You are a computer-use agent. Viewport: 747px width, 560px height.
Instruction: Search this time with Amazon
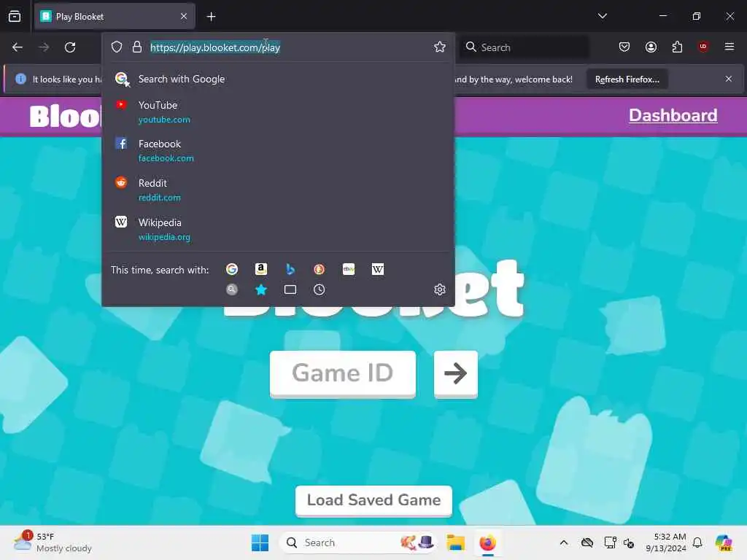coord(261,270)
